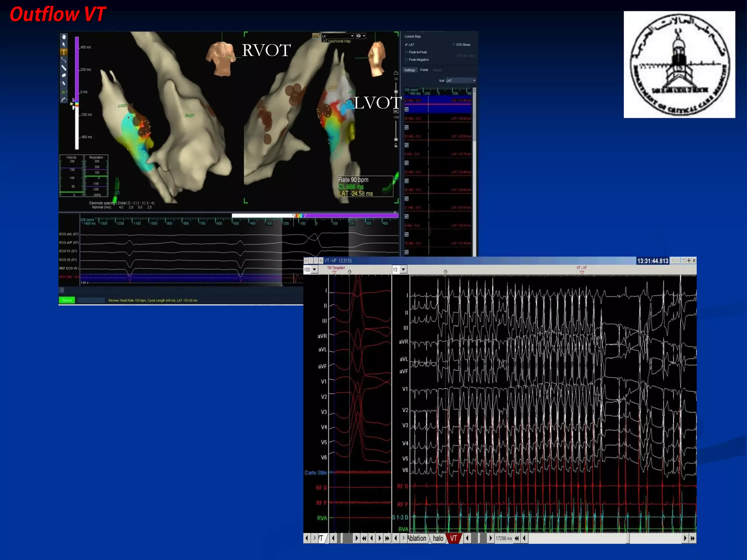Select the hand pan tool
Screen dimensions: 747x560
[x=64, y=36]
